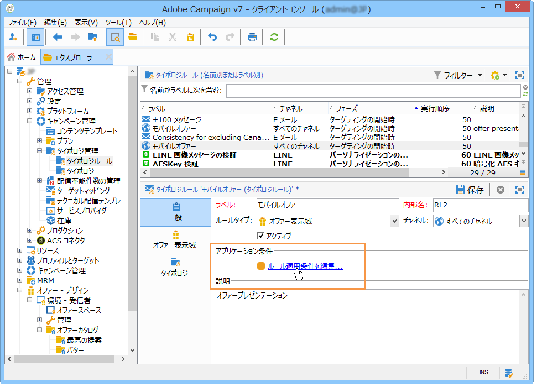This screenshot has height=392, width=542.
Task: Select the 在庫 tree item
Action: point(64,221)
